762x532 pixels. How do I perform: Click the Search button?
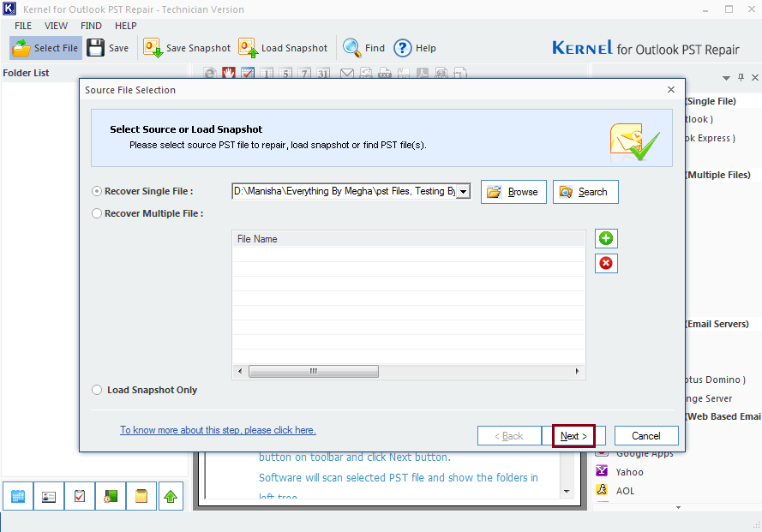(x=585, y=192)
